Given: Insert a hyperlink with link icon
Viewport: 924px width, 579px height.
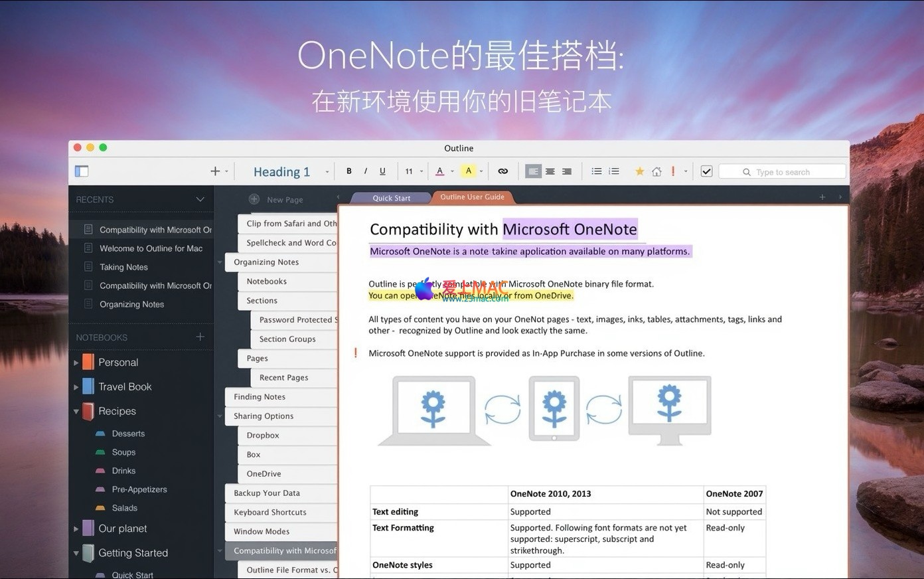Looking at the screenshot, I should pyautogui.click(x=502, y=171).
